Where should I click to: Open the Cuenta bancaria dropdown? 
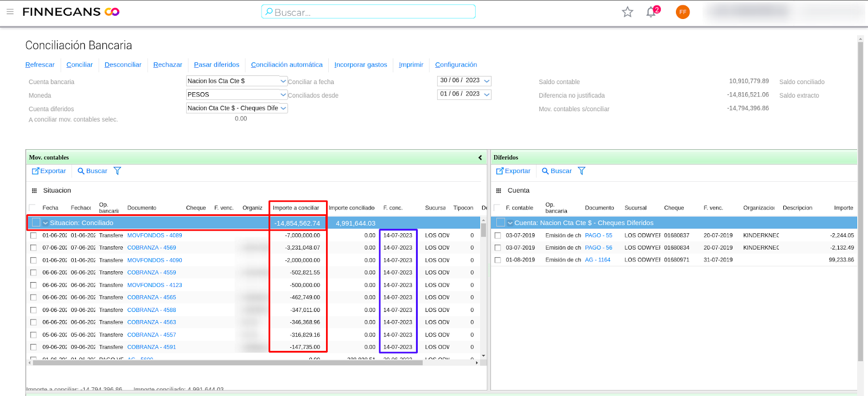(283, 81)
